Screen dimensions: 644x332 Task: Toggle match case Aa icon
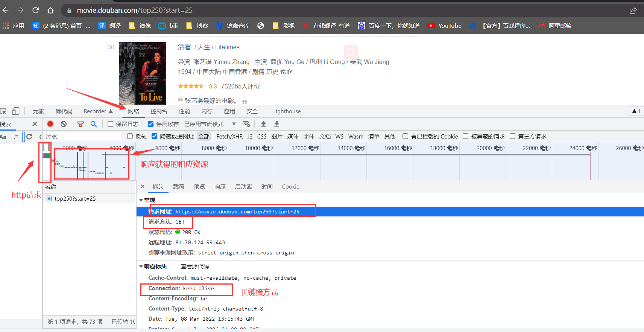point(3,137)
